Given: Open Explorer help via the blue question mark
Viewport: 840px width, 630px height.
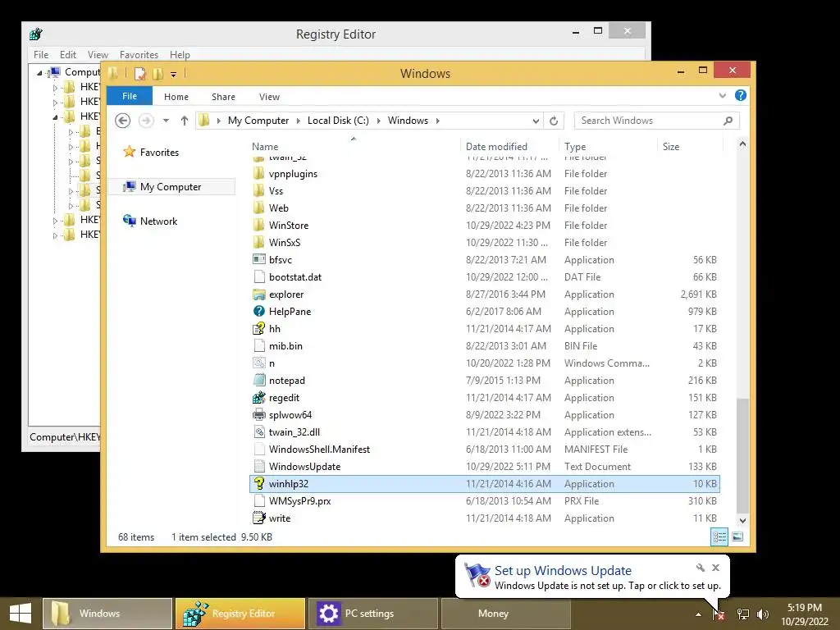Looking at the screenshot, I should 741,95.
